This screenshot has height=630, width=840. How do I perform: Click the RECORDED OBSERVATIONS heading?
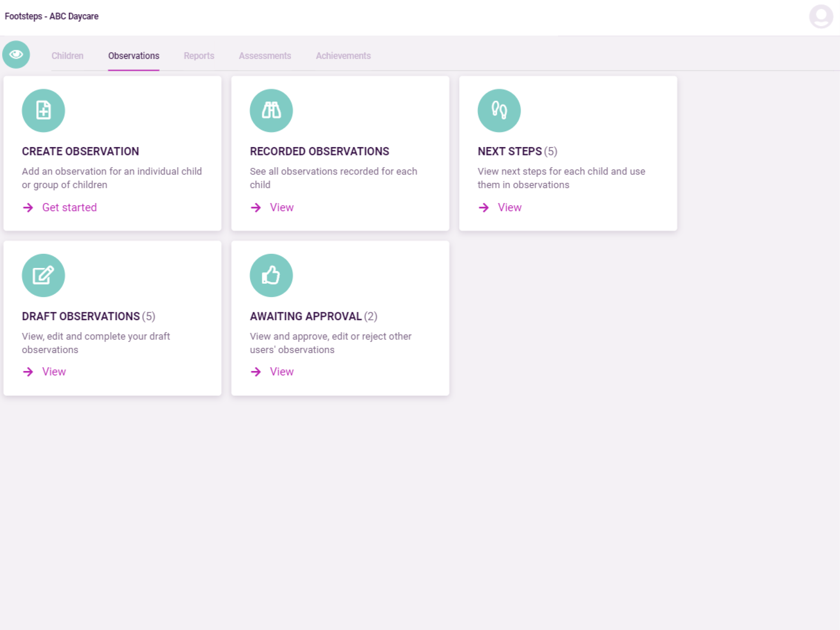pyautogui.click(x=319, y=151)
